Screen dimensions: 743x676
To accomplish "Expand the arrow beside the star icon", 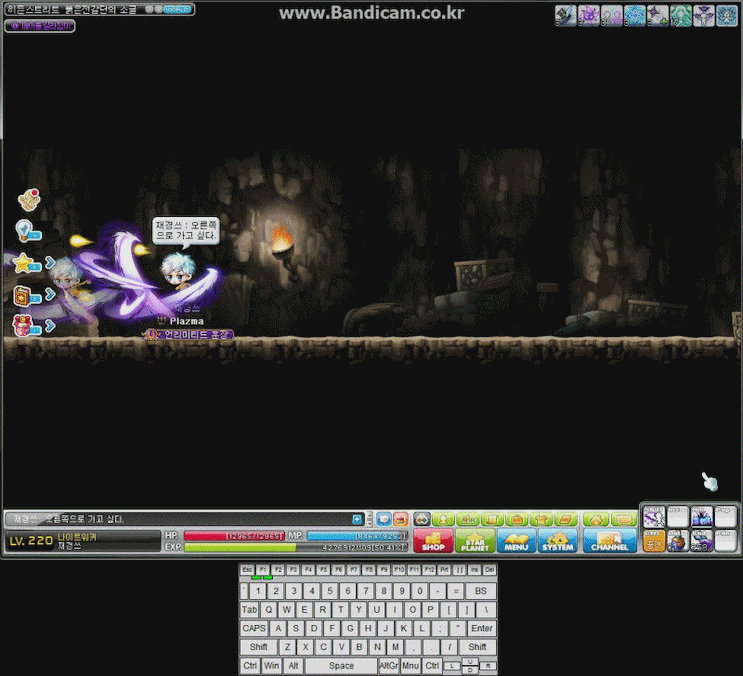I will click(50, 263).
